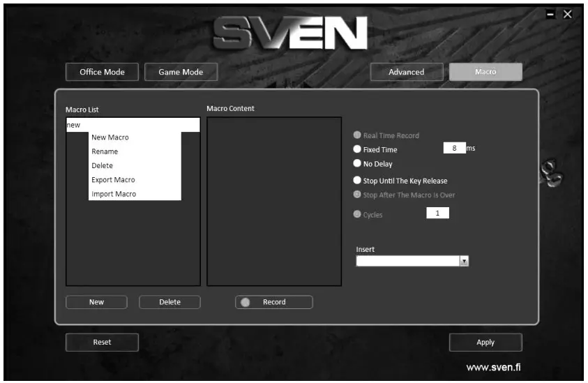The width and height of the screenshot is (588, 383).
Task: Open the Advanced tab
Action: click(x=407, y=72)
